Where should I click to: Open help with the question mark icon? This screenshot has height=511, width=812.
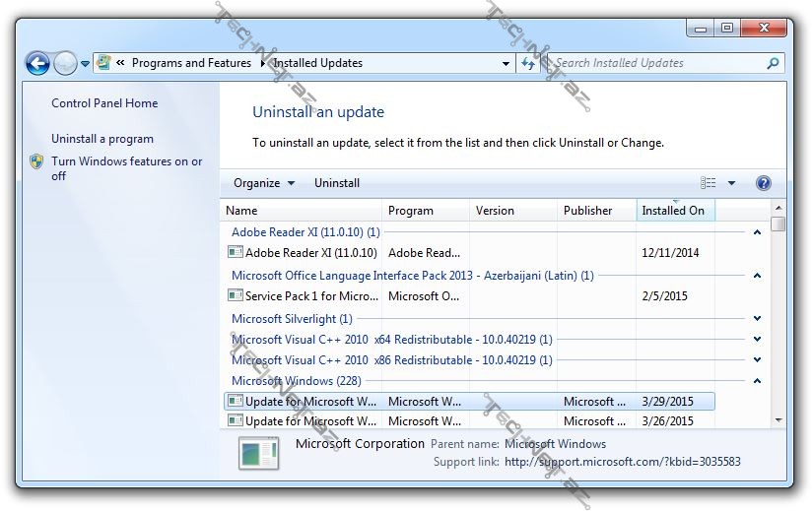point(764,183)
